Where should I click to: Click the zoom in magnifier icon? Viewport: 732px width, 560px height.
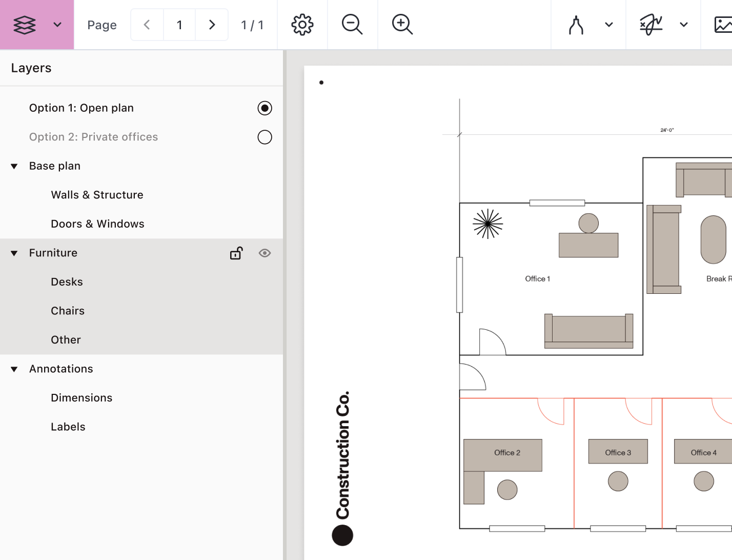(402, 25)
